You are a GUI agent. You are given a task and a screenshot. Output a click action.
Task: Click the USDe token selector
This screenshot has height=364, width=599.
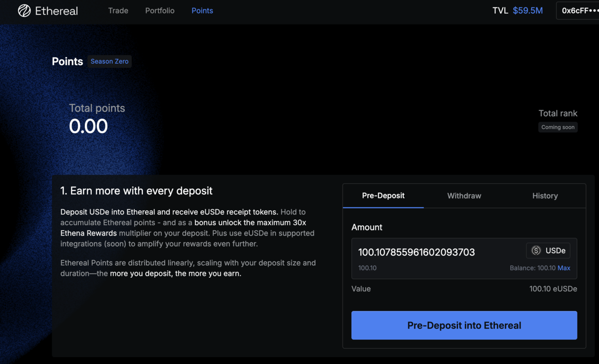[x=548, y=251]
